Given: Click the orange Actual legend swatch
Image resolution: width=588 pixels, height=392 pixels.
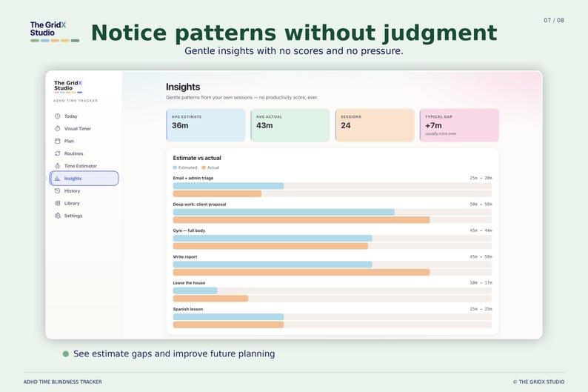Looking at the screenshot, I should [204, 167].
